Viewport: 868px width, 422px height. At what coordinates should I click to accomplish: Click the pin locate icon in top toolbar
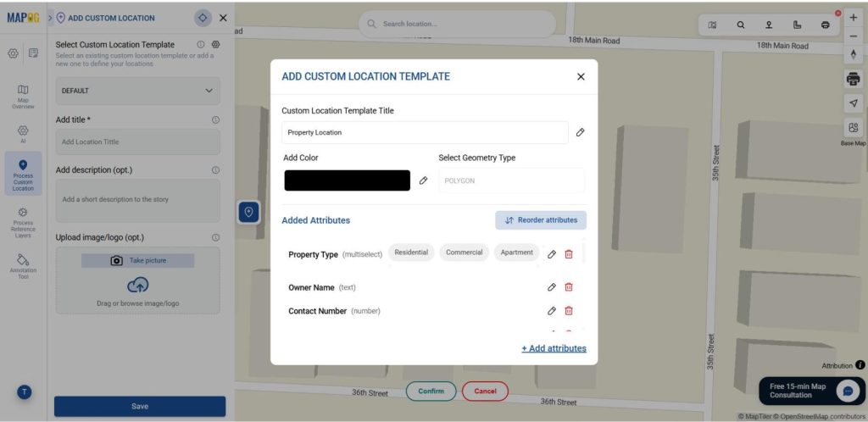pos(769,25)
